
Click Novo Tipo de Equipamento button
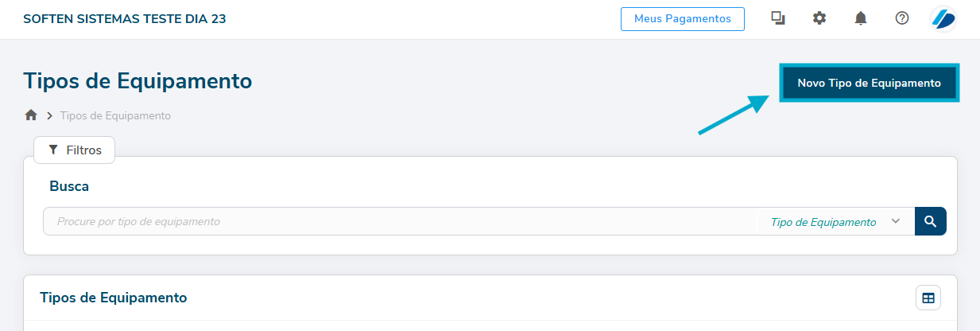869,83
